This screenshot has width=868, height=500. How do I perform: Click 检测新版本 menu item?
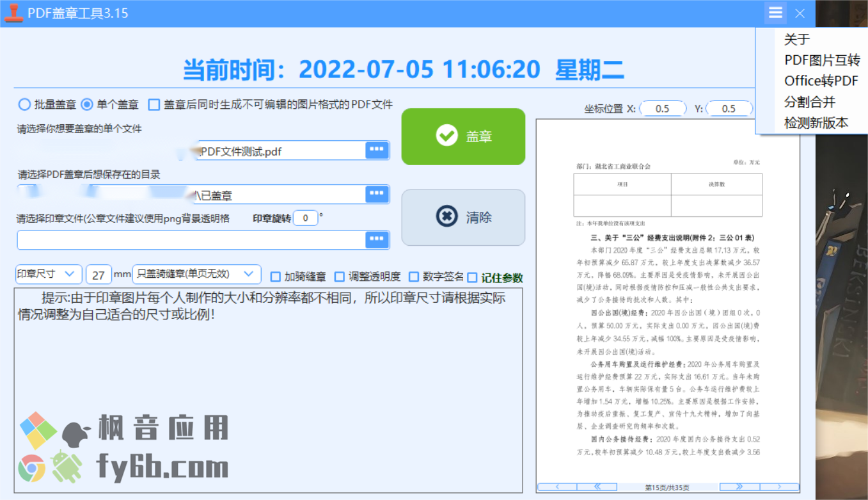tap(816, 123)
